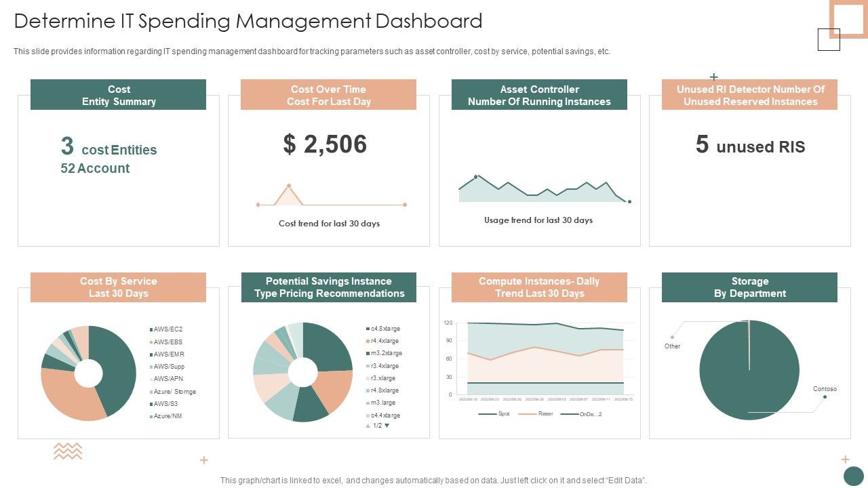The width and height of the screenshot is (868, 488).
Task: Click the Potential Savings donut chart
Action: (303, 372)
